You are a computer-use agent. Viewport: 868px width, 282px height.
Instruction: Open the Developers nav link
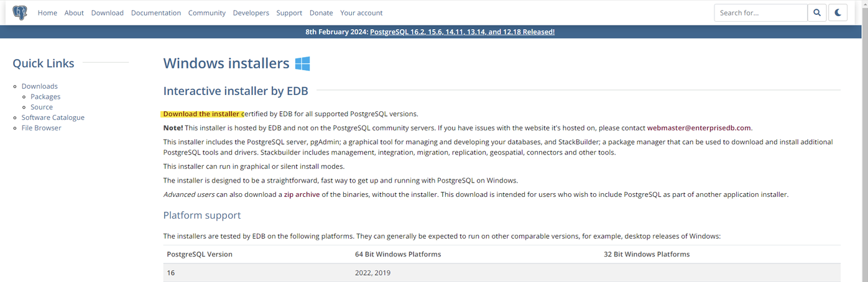point(251,12)
